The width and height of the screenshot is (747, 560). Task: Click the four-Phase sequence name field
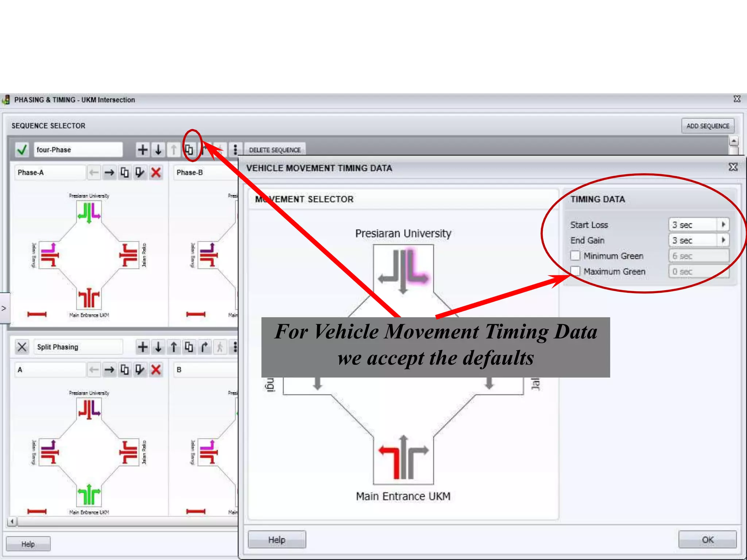pos(78,150)
